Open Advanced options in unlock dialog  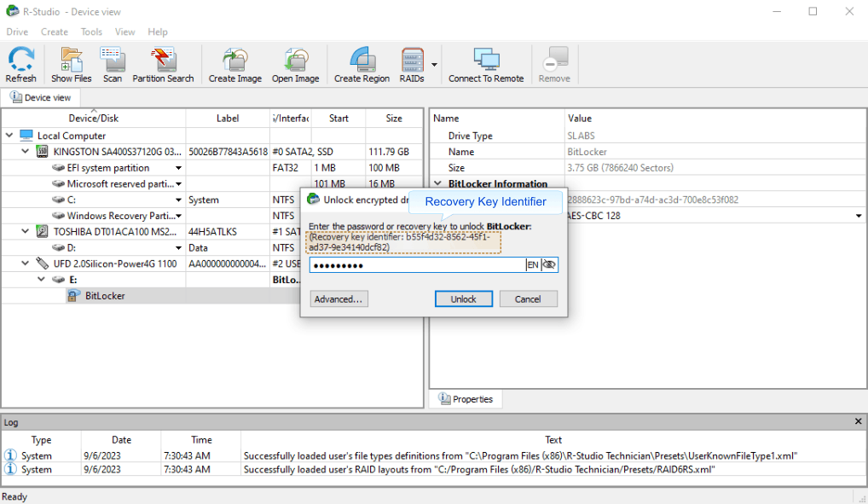coord(339,298)
